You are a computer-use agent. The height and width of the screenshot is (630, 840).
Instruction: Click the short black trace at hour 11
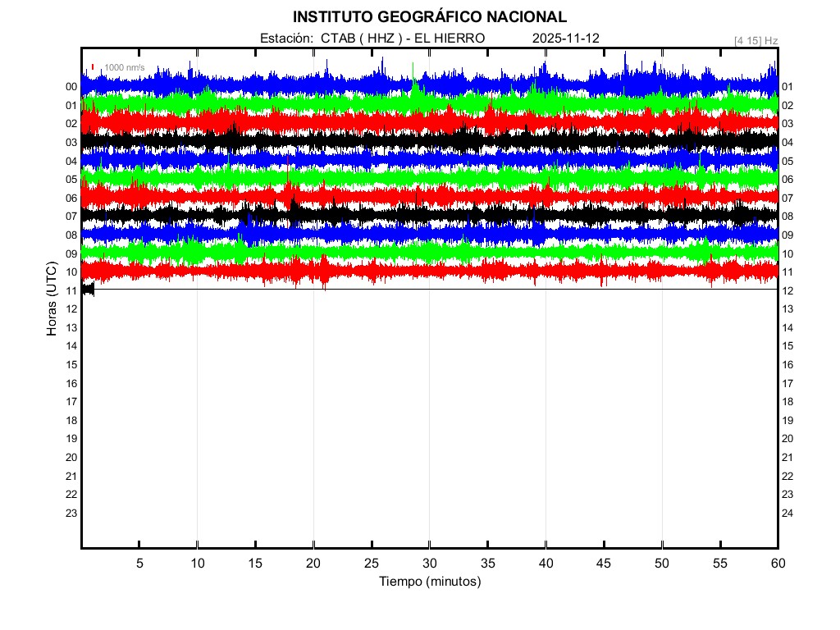(x=88, y=289)
